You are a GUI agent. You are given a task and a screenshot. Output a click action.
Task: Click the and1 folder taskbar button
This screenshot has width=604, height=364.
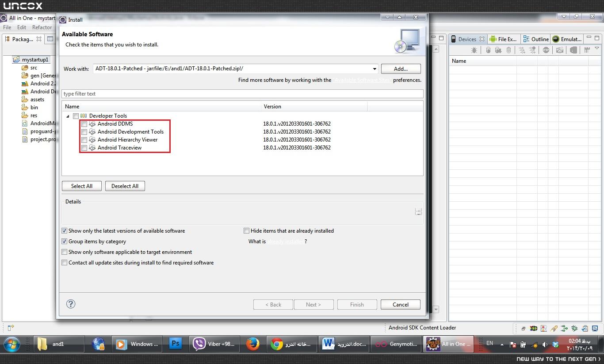(59, 344)
